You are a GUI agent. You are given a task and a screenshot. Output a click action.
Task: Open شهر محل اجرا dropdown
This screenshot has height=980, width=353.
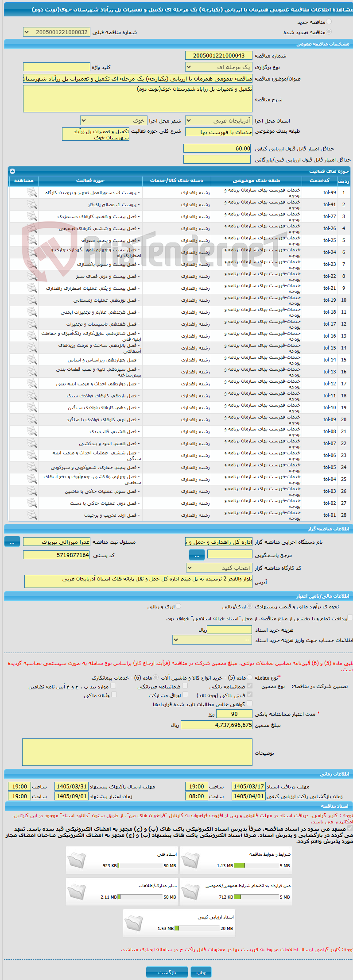pyautogui.click(x=113, y=120)
